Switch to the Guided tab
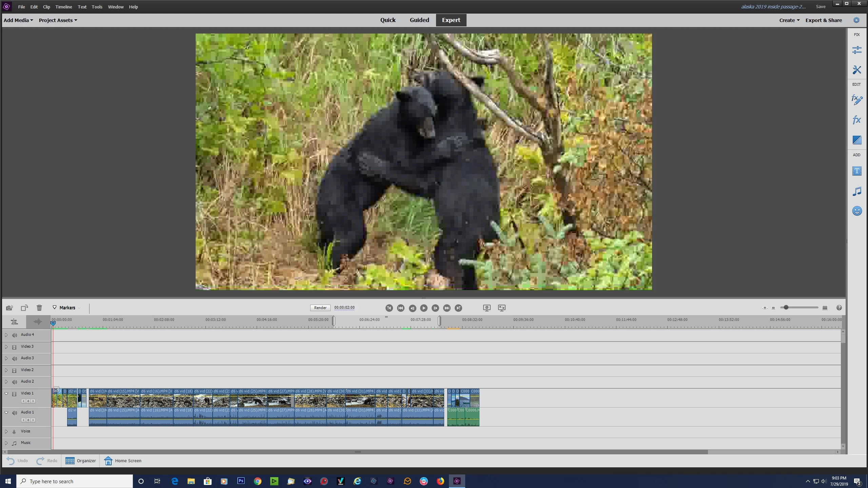This screenshot has height=488, width=868. 419,20
